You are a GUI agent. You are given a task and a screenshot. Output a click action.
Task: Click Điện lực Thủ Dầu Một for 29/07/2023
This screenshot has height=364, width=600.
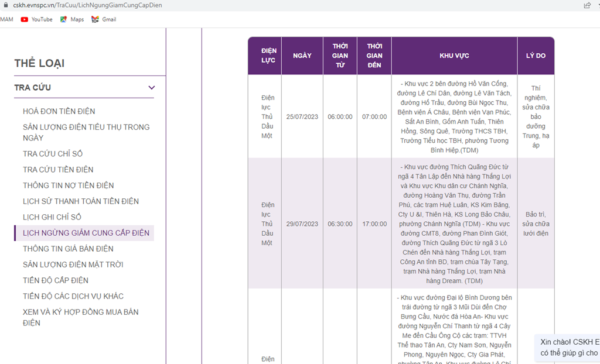click(267, 224)
